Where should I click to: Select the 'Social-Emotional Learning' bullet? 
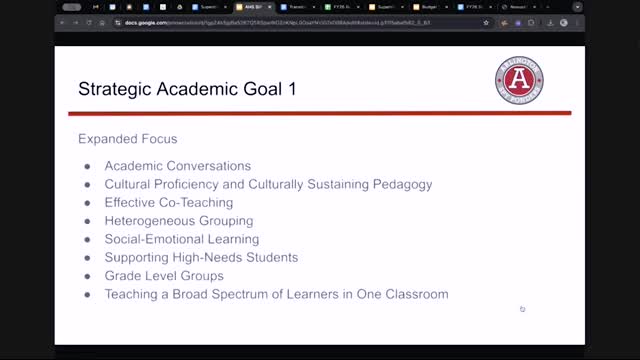[182, 239]
